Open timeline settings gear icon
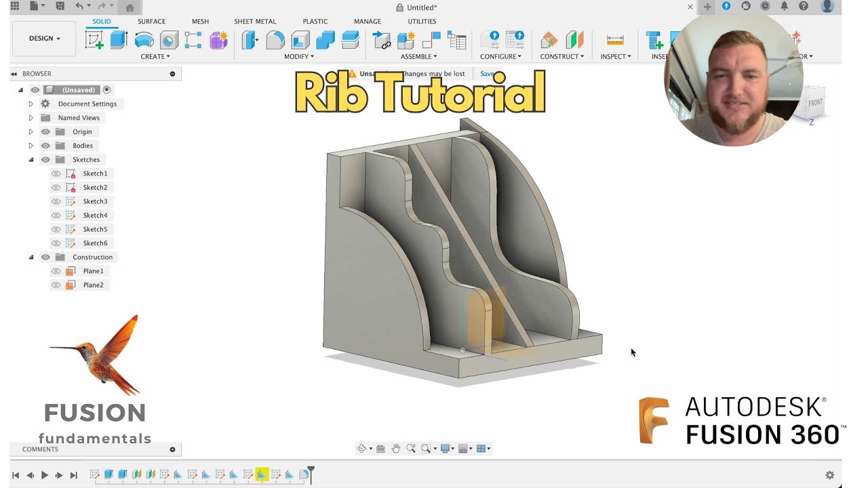Image resolution: width=868 pixels, height=488 pixels. (829, 475)
